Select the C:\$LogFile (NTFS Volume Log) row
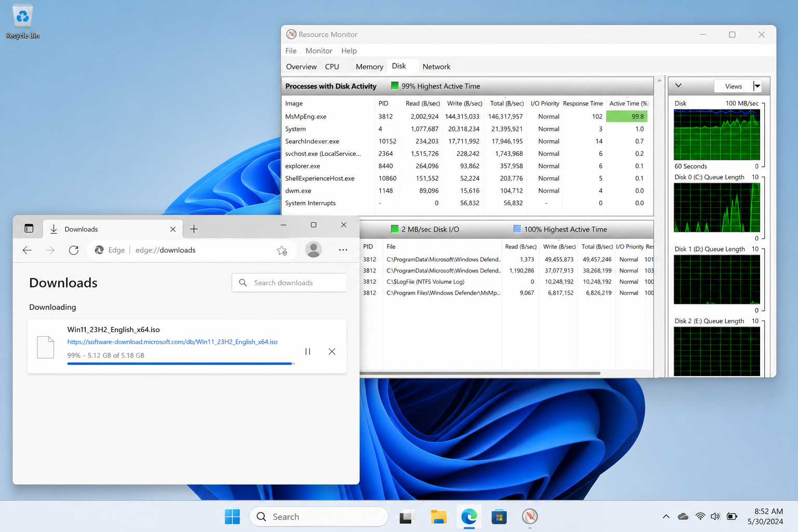This screenshot has width=798, height=532. point(507,282)
